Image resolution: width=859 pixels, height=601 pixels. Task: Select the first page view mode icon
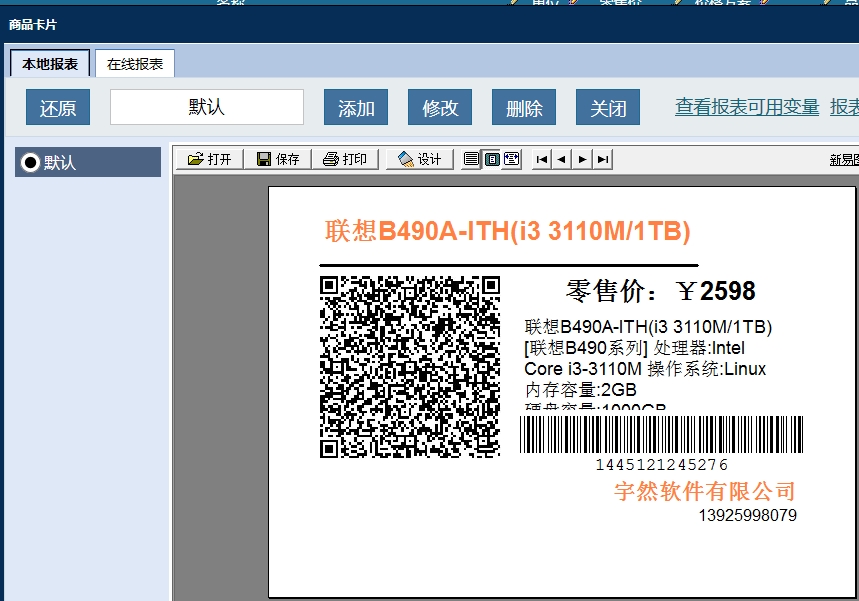[472, 159]
